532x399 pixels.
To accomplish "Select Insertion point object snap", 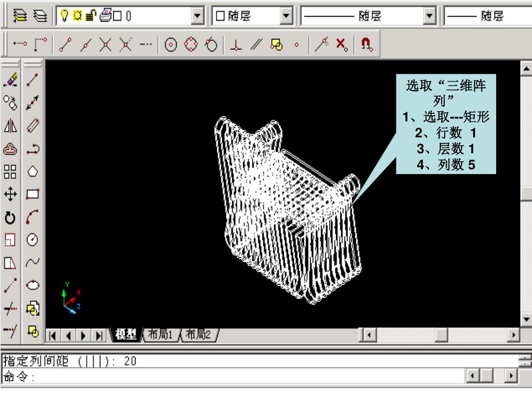I will pos(276,45).
